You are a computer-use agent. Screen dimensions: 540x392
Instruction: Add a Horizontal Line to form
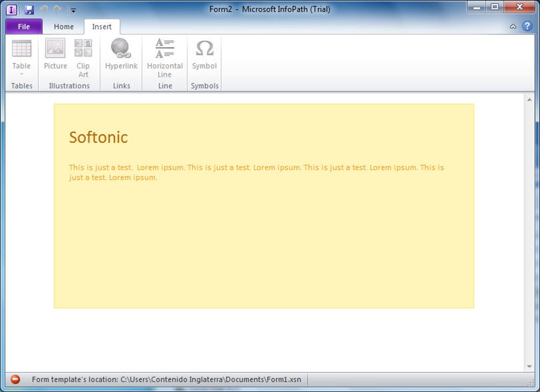point(165,58)
